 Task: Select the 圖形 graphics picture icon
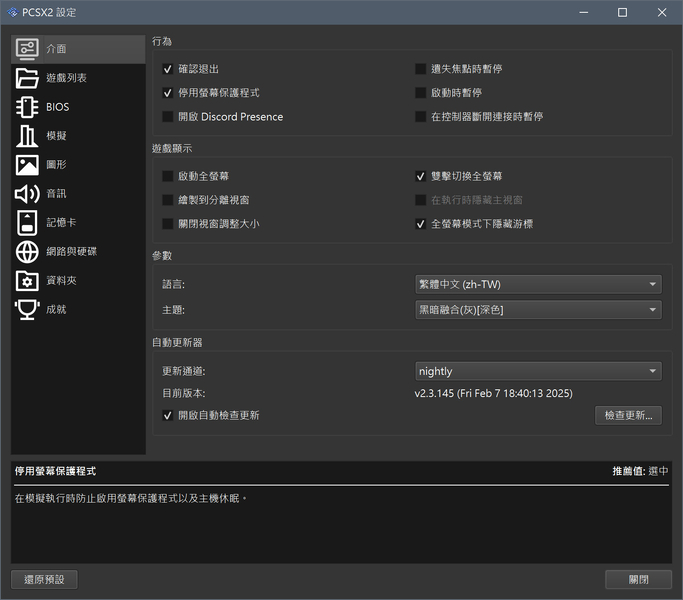pyautogui.click(x=27, y=165)
